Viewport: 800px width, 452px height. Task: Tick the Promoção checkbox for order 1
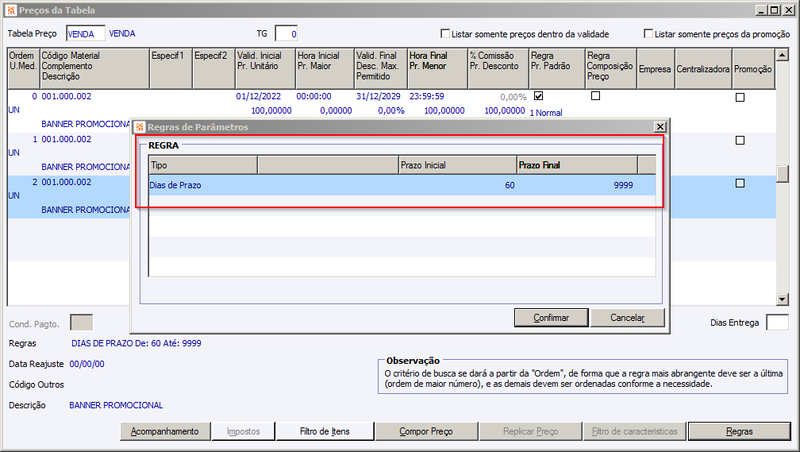coord(740,140)
